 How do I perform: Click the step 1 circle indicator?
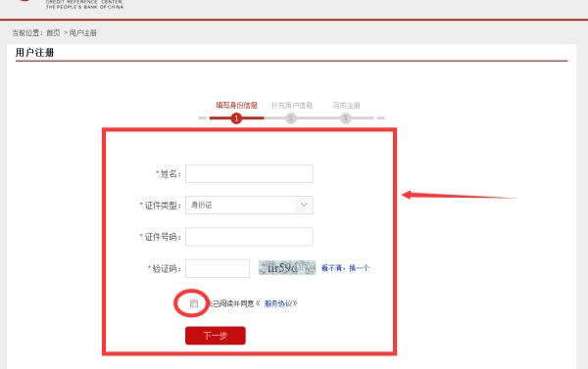[x=236, y=118]
